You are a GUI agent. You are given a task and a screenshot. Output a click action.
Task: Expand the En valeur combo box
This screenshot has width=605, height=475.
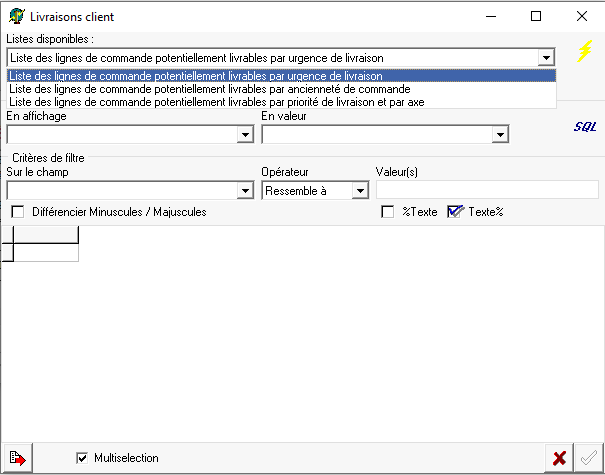pyautogui.click(x=499, y=134)
